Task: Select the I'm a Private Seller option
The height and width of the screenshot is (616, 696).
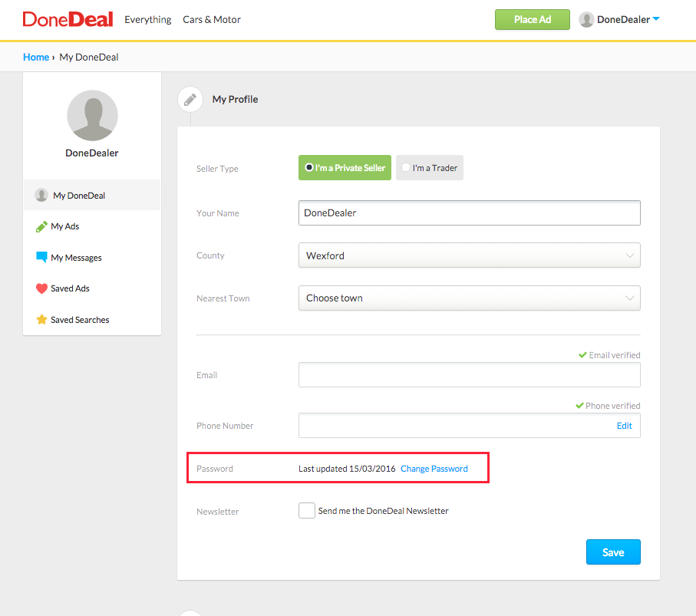Action: (x=345, y=168)
